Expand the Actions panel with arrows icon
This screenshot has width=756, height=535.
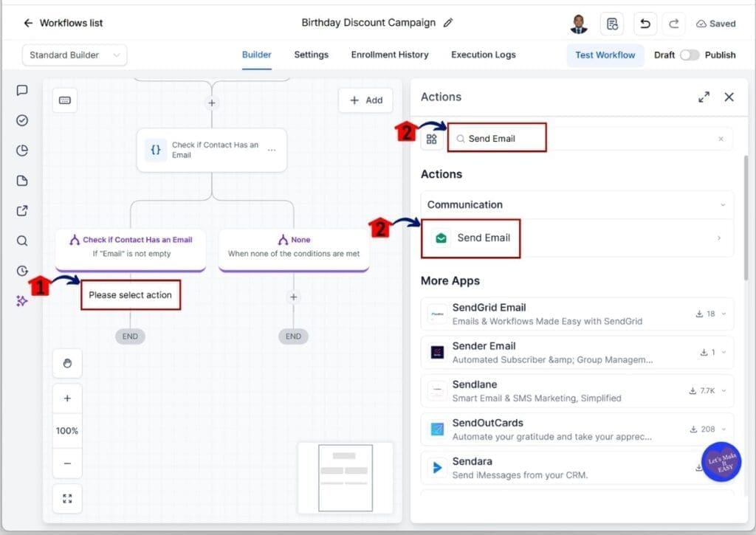coord(704,97)
